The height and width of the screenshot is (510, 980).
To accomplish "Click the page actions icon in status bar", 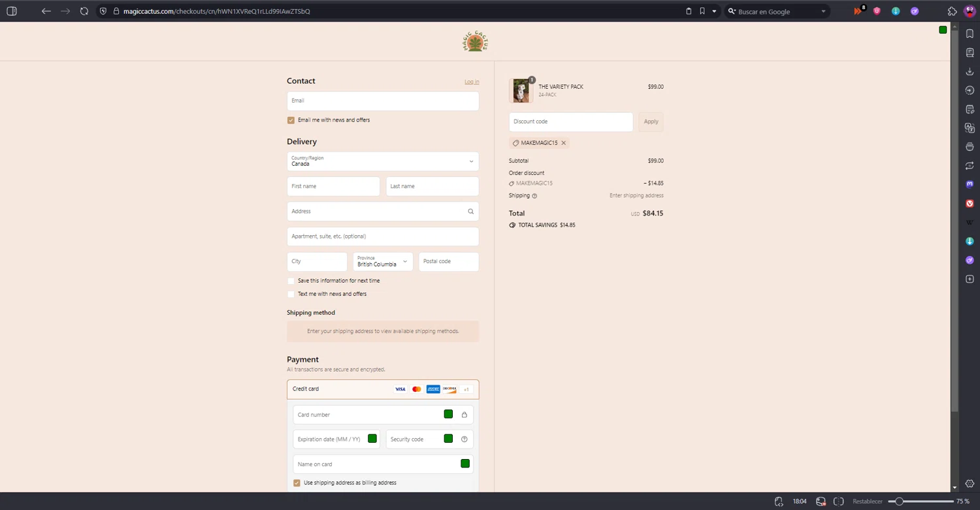I will point(779,502).
